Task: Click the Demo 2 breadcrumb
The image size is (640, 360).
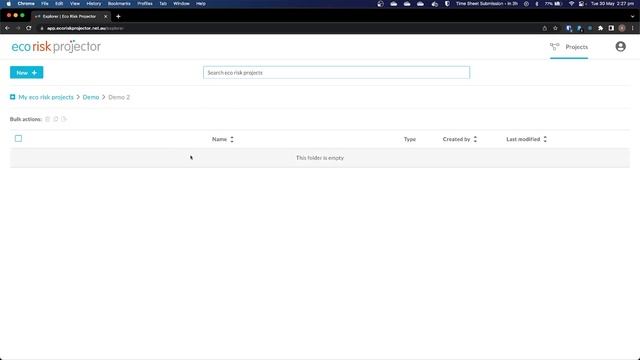Action: pyautogui.click(x=119, y=97)
